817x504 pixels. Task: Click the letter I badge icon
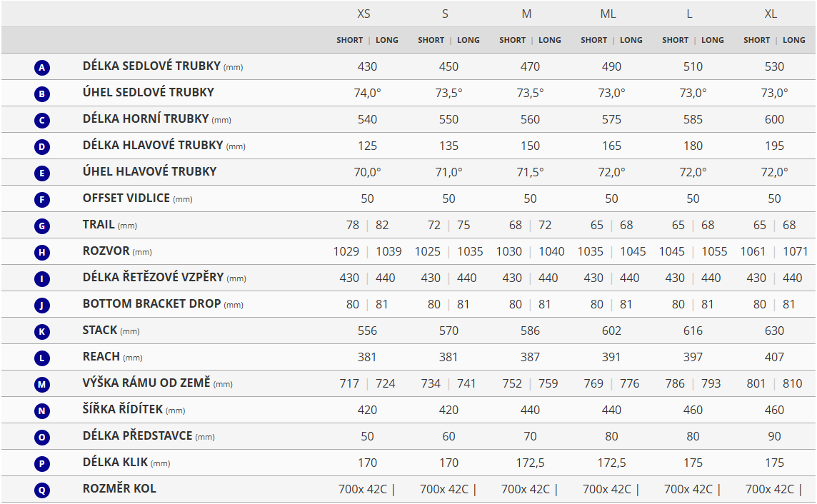click(x=42, y=279)
